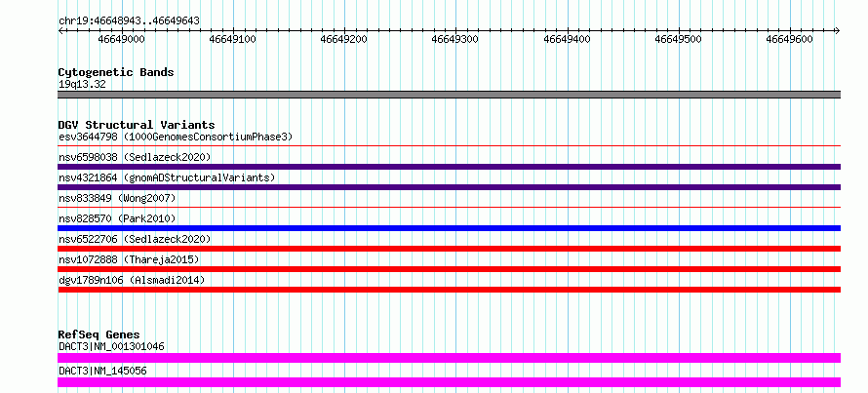Viewport: 868px width, 393px height.
Task: Click the purple bar under nsv4321864
Action: pyautogui.click(x=450, y=187)
